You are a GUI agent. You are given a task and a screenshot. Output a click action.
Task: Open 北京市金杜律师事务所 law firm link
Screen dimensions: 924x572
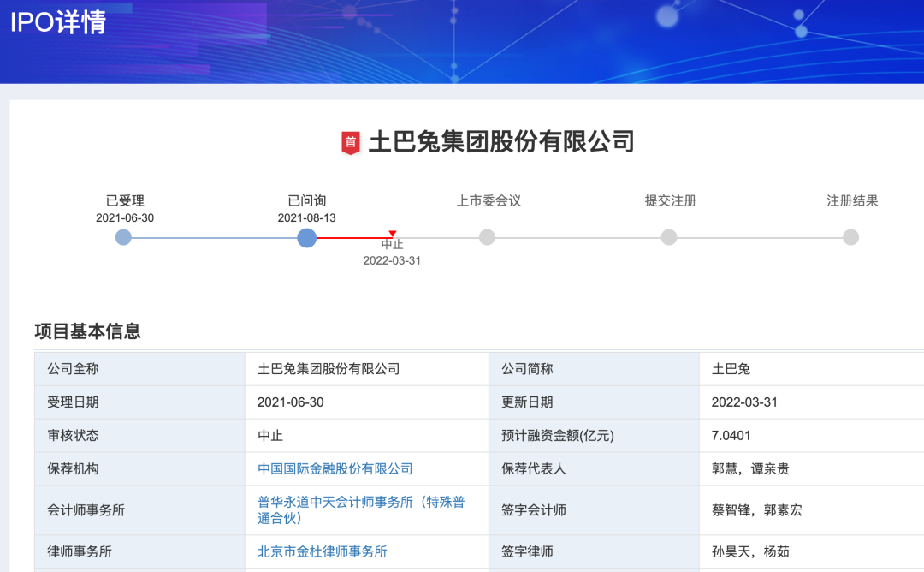322,552
